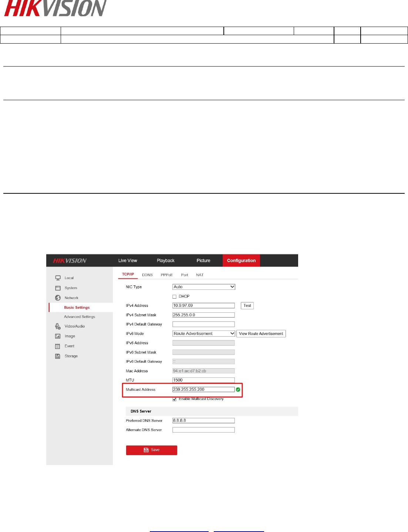This screenshot has width=408, height=532.
Task: Click View Route Advertisement button
Action: click(x=261, y=333)
